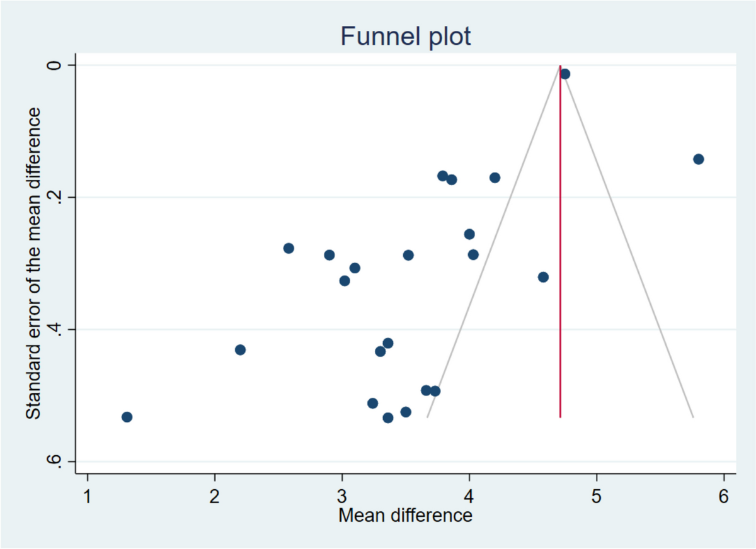The image size is (756, 549).
Task: Click the red vertical pooled-estimate line
Action: point(560,252)
